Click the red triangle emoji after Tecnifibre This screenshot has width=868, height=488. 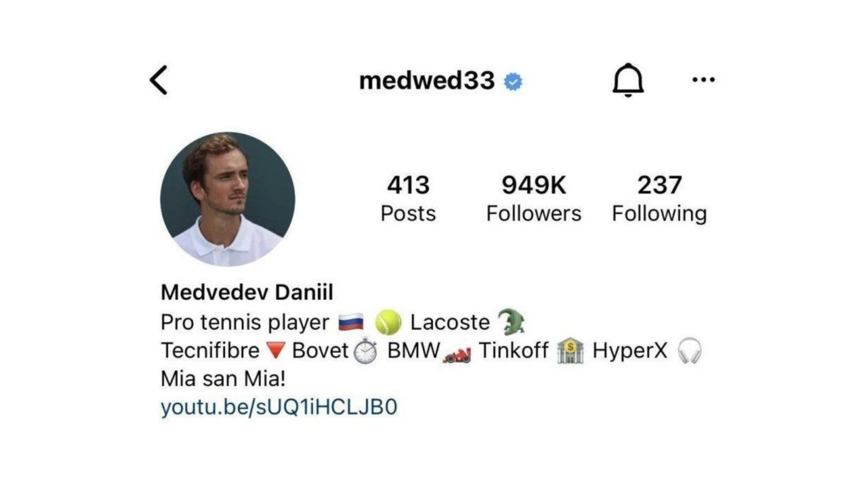tap(275, 351)
